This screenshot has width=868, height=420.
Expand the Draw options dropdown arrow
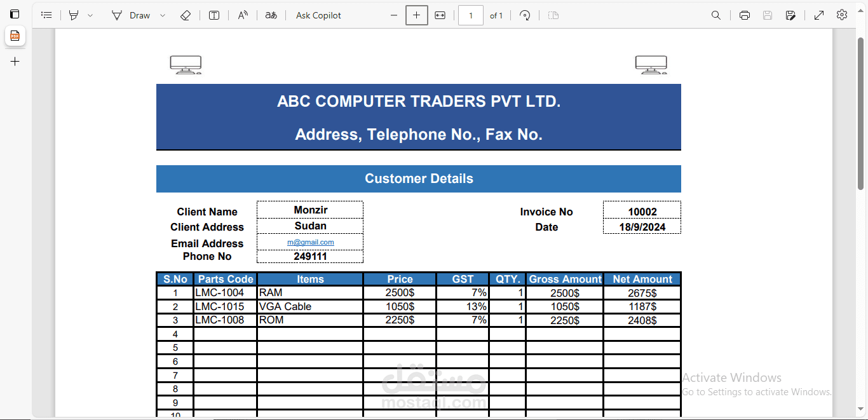[x=163, y=15]
